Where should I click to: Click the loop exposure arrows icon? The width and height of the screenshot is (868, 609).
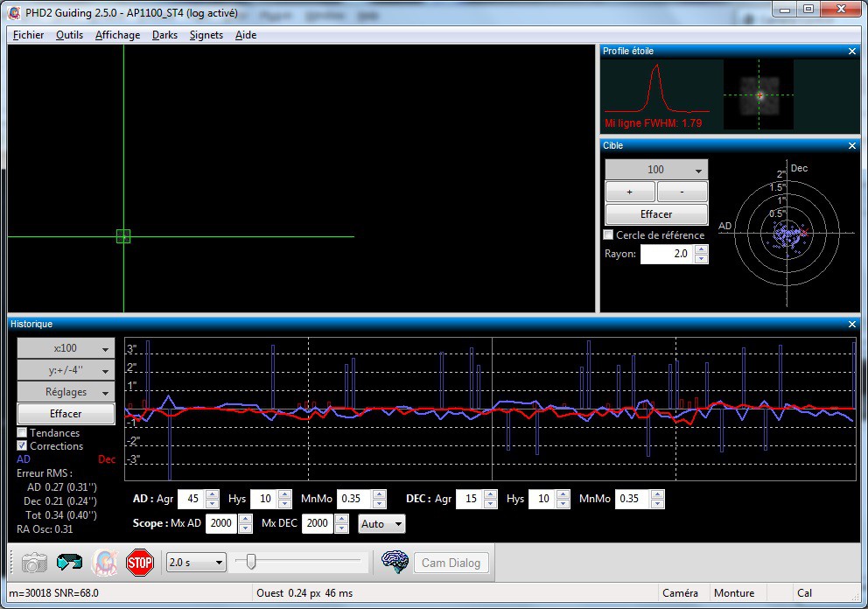pos(69,563)
